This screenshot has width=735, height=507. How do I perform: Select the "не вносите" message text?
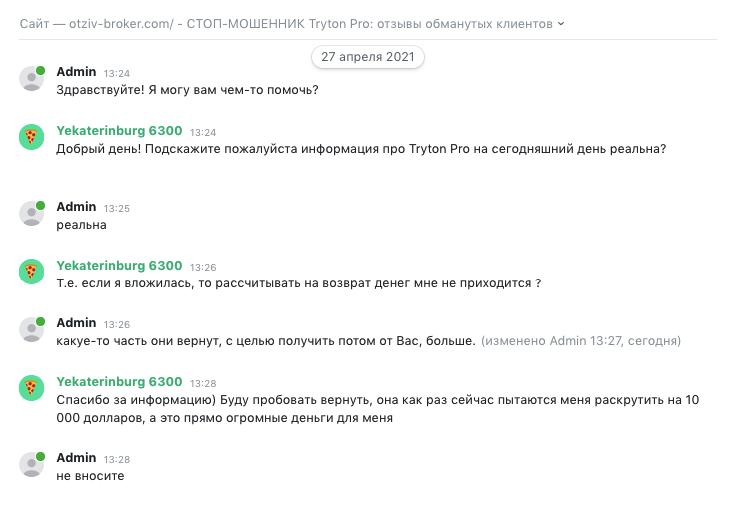click(x=90, y=476)
